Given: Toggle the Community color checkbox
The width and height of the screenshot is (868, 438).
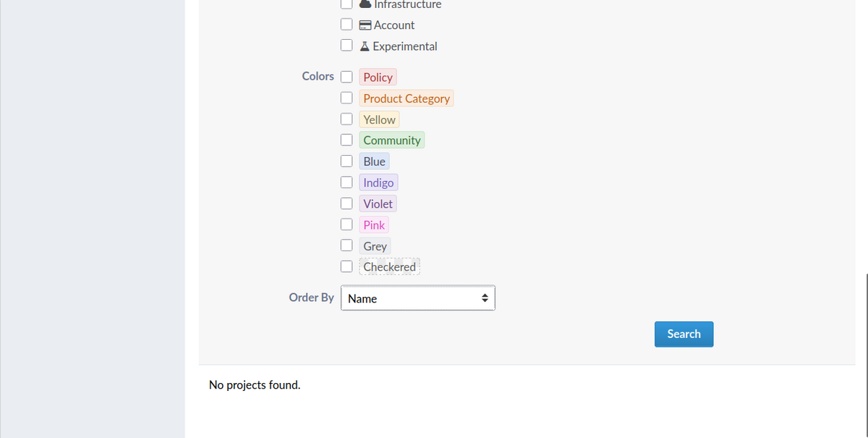Looking at the screenshot, I should coord(347,140).
